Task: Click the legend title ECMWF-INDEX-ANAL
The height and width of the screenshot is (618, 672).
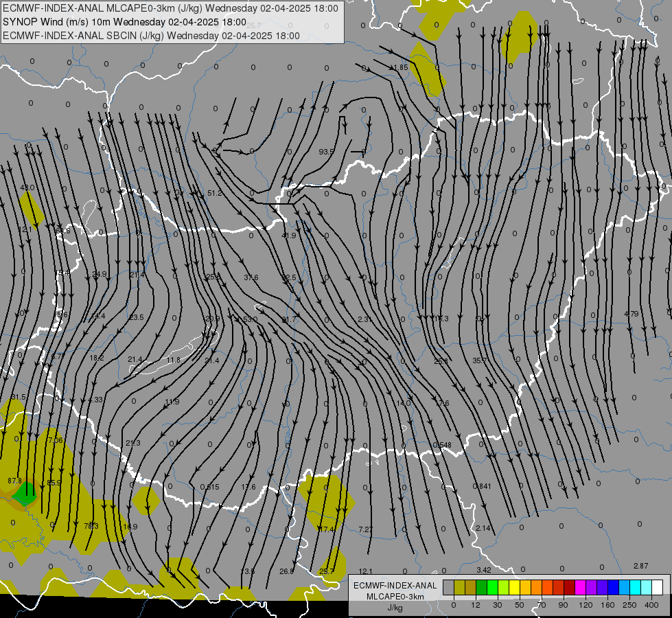Action: (395, 586)
